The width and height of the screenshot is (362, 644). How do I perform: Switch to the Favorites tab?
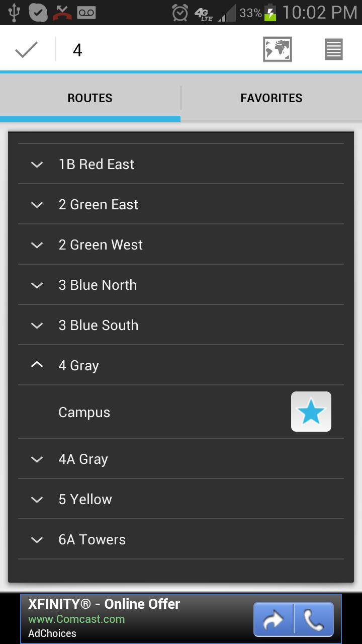271,98
